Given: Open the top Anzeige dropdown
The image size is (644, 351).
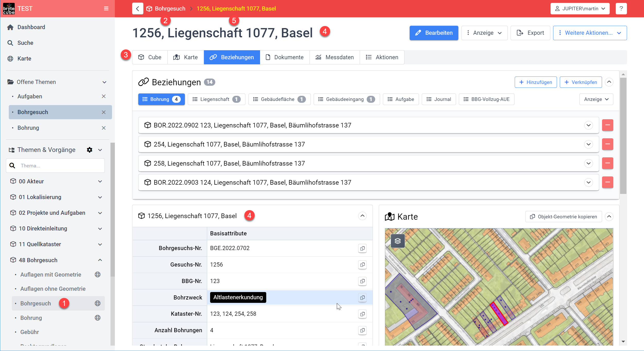Looking at the screenshot, I should [484, 33].
